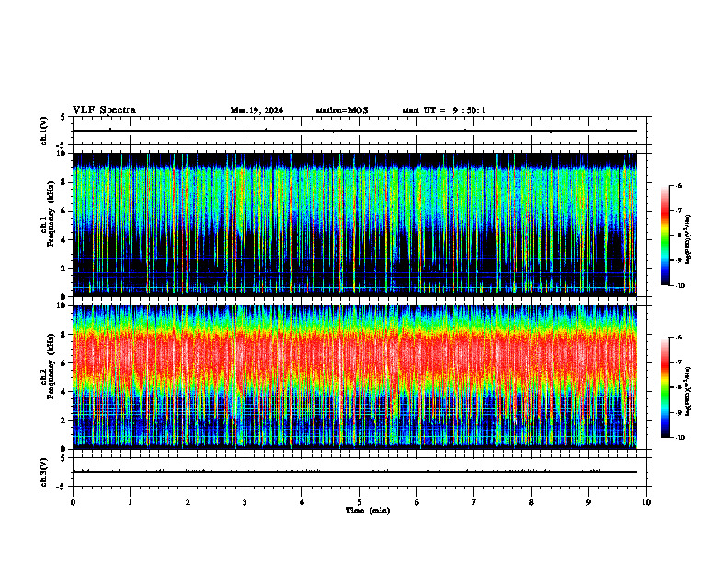Click ch.2 colorbar "-10" tick label
The width and height of the screenshot is (728, 563).
point(680,438)
